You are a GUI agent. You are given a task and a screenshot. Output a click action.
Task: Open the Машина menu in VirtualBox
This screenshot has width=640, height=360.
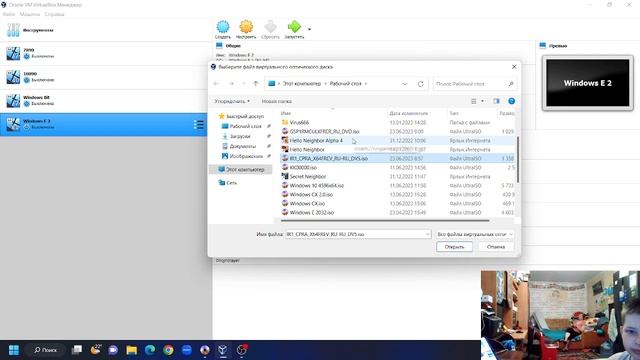[x=30, y=14]
